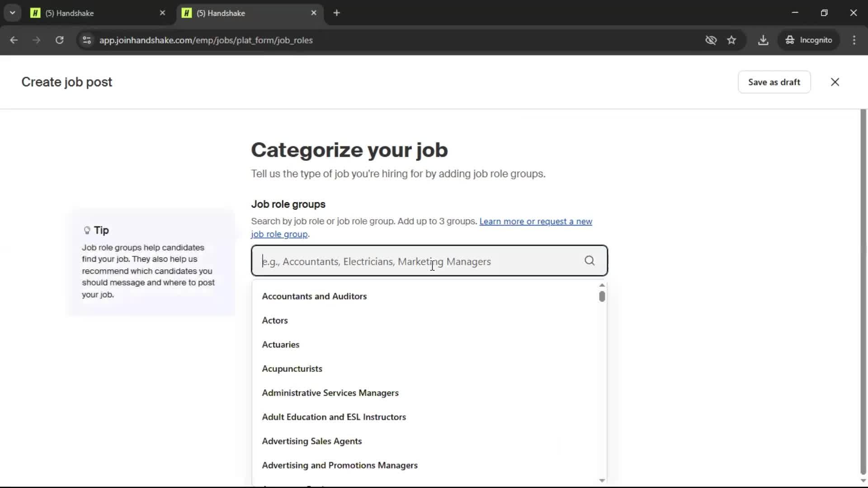The width and height of the screenshot is (868, 488).
Task: Select Advertising Sales Agents option
Action: 429,441
